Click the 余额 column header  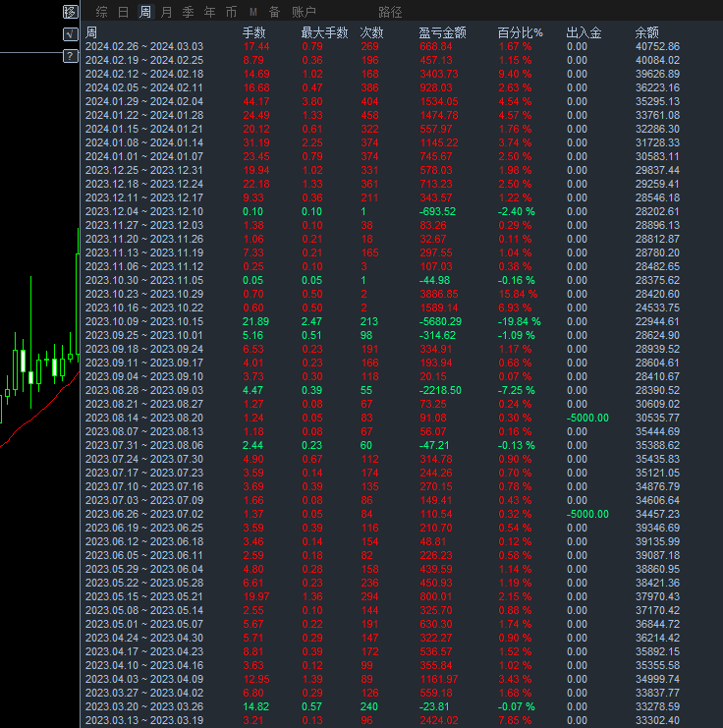pyautogui.click(x=646, y=32)
